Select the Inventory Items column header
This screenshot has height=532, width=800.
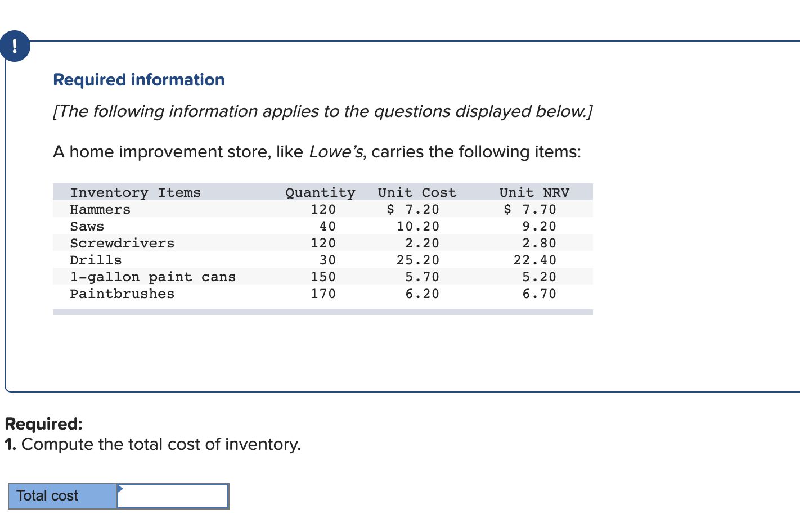[135, 192]
